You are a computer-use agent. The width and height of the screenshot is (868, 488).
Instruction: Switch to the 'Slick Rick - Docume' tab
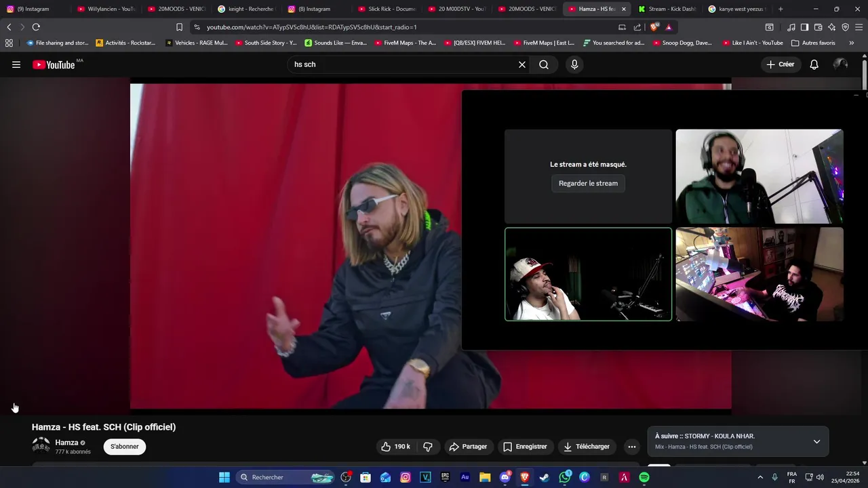387,9
